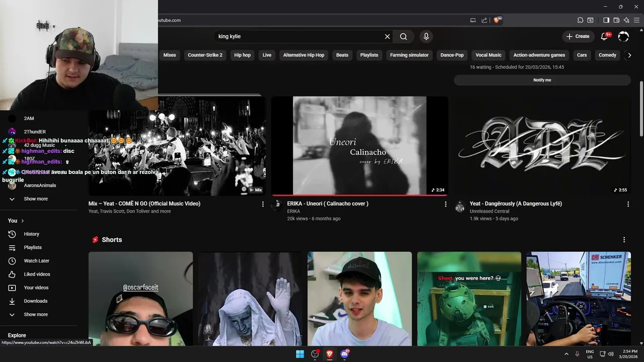Open the account avatar menu
Image resolution: width=644 pixels, height=362 pixels.
point(623,36)
